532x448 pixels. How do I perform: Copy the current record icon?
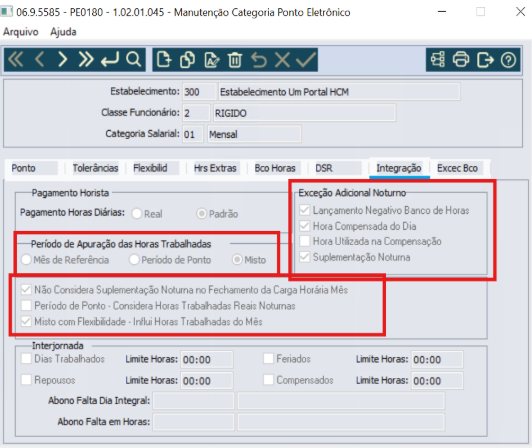pos(187,60)
